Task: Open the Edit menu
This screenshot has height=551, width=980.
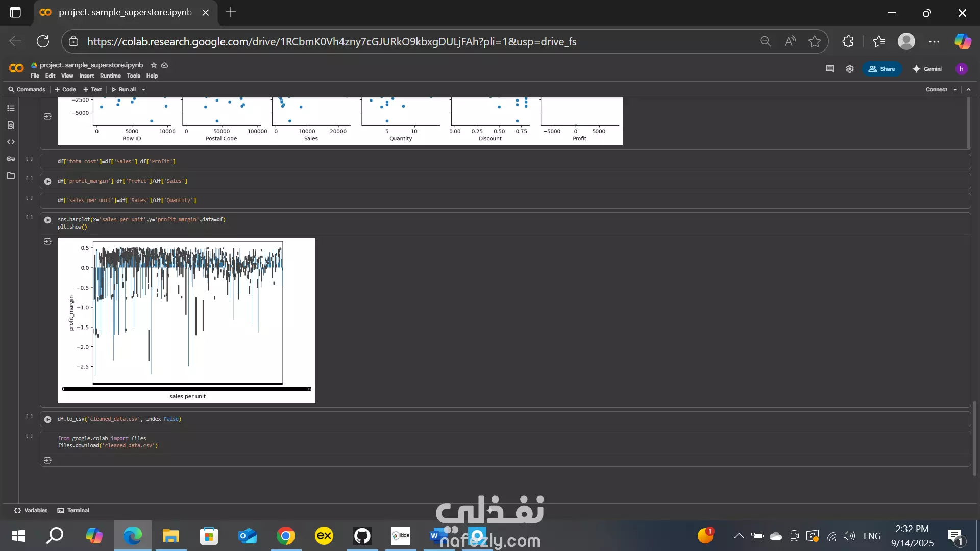Action: point(50,76)
